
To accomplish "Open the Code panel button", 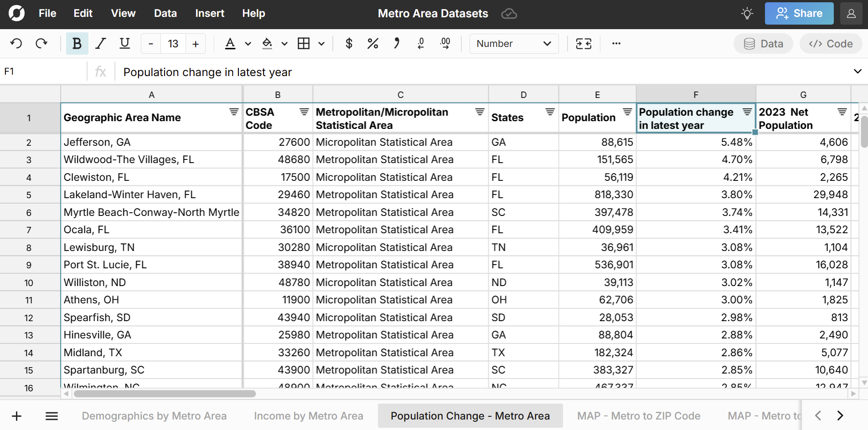I will pos(830,44).
